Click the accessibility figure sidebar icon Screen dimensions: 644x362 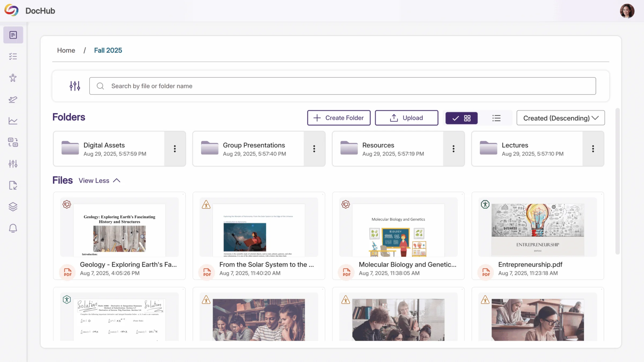(x=13, y=78)
